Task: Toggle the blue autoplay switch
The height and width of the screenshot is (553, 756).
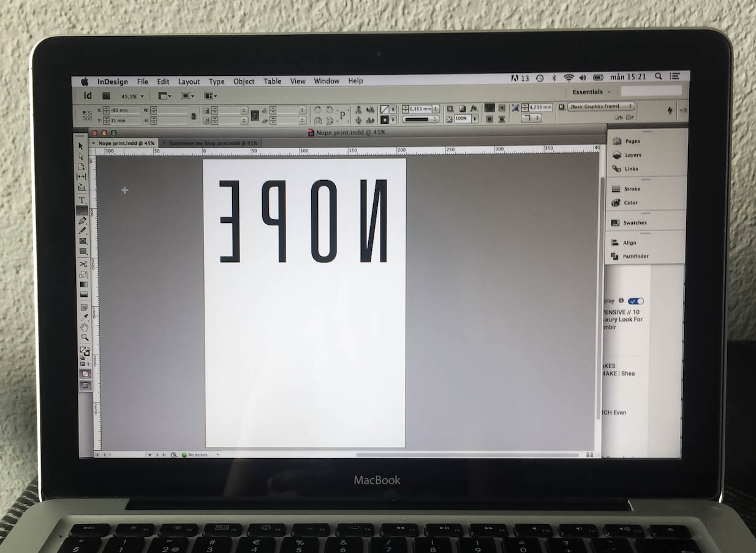Action: [x=636, y=301]
